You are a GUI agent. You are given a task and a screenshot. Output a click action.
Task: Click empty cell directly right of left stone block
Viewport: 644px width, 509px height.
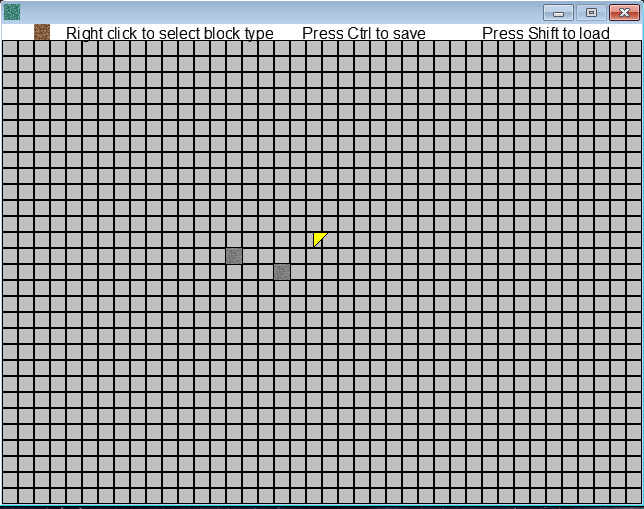tap(250, 256)
